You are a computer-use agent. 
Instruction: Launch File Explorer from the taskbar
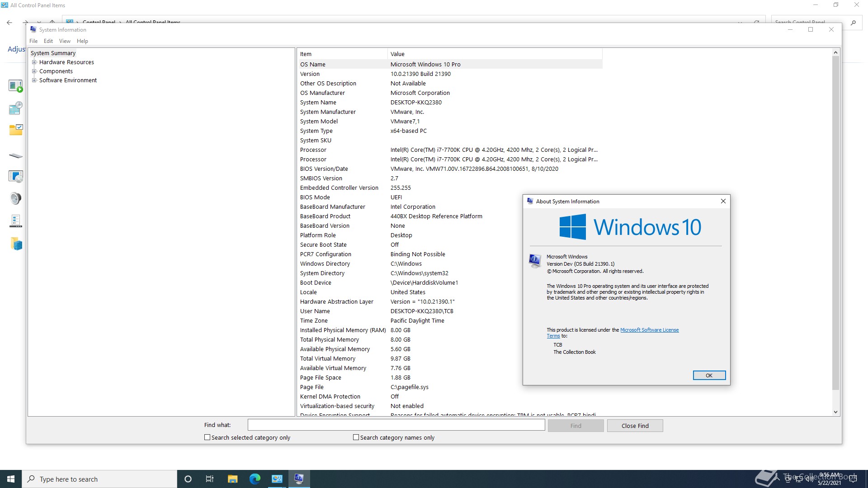coord(232,479)
